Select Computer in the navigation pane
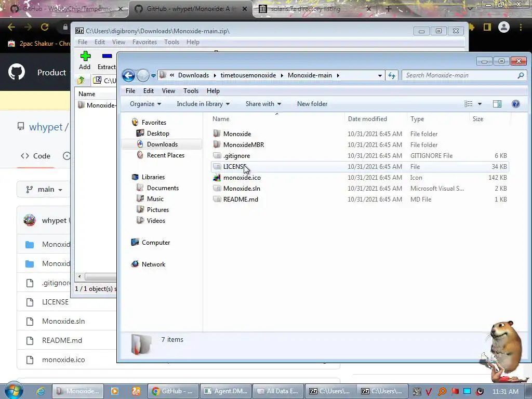The width and height of the screenshot is (532, 399). [156, 243]
